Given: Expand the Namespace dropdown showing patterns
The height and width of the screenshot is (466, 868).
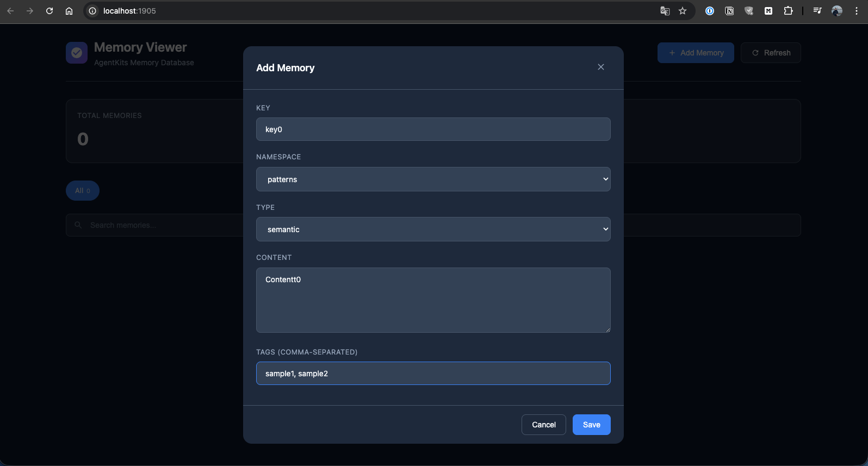Looking at the screenshot, I should 433,179.
